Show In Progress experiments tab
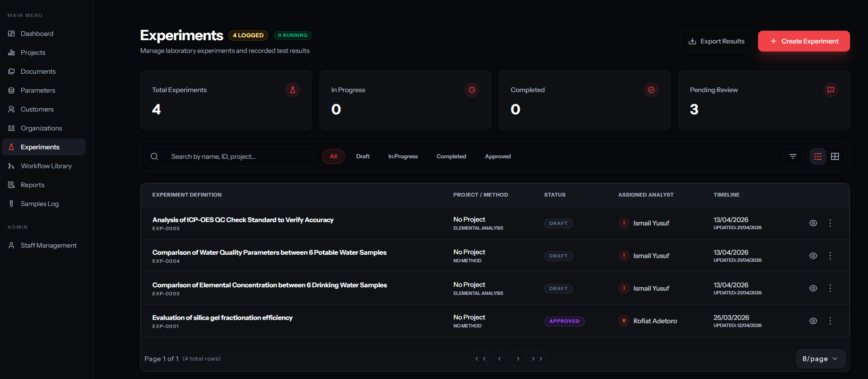 [403, 156]
